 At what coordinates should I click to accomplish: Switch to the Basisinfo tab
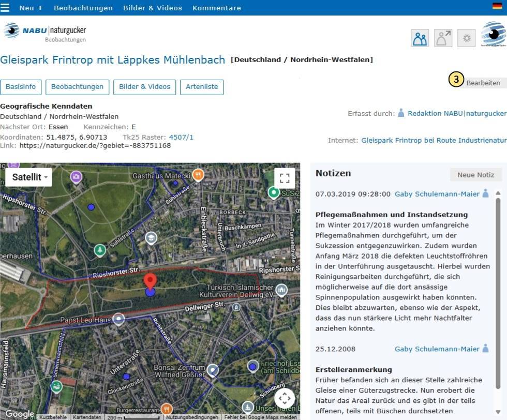pyautogui.click(x=21, y=87)
